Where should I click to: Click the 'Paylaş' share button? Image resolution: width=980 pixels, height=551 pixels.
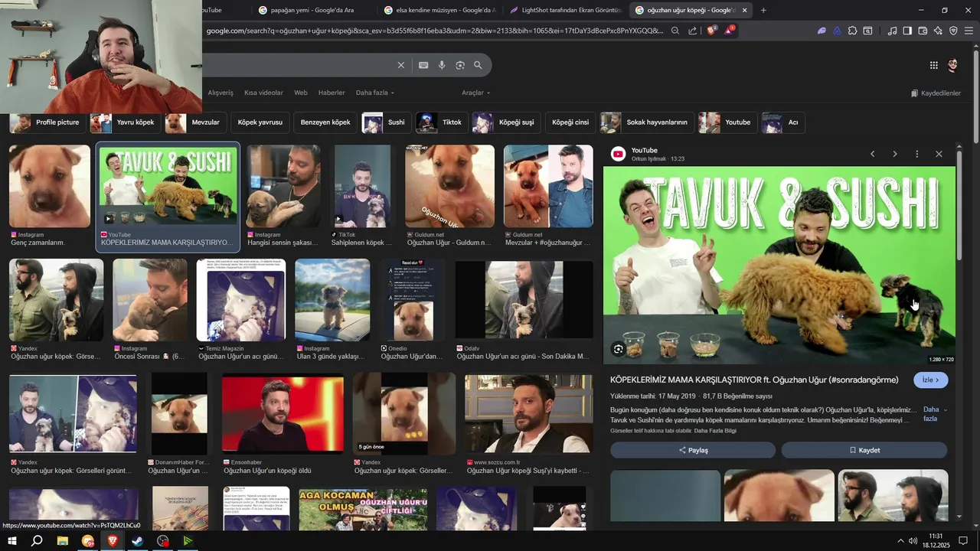[693, 450]
